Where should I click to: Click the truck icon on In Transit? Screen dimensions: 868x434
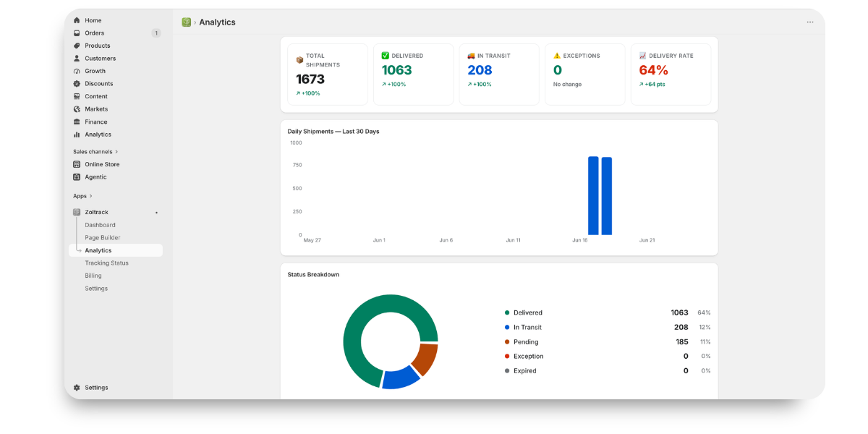pos(471,56)
